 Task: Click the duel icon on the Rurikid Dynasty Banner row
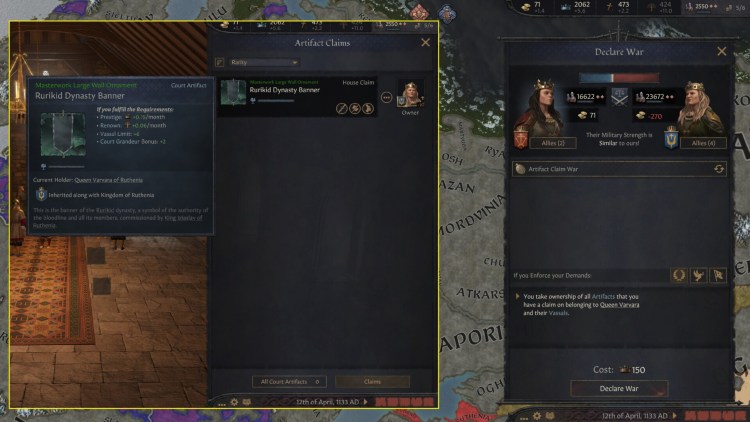[342, 109]
